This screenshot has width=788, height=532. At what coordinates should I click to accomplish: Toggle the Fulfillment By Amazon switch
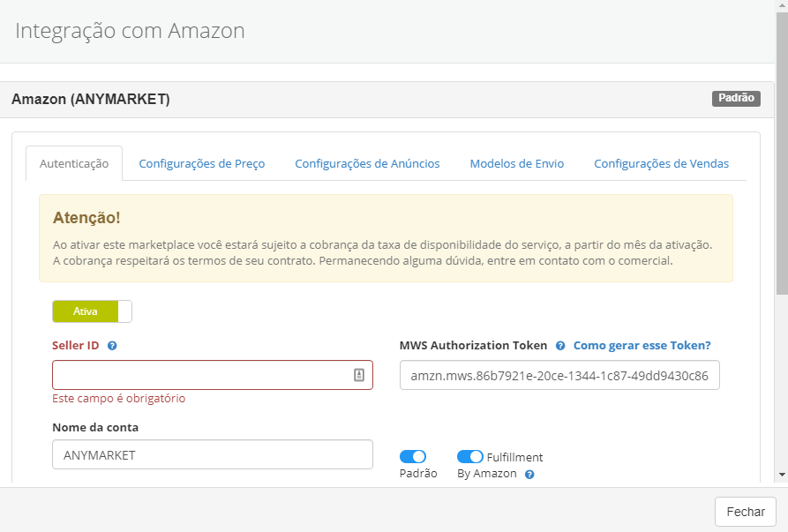tap(469, 457)
